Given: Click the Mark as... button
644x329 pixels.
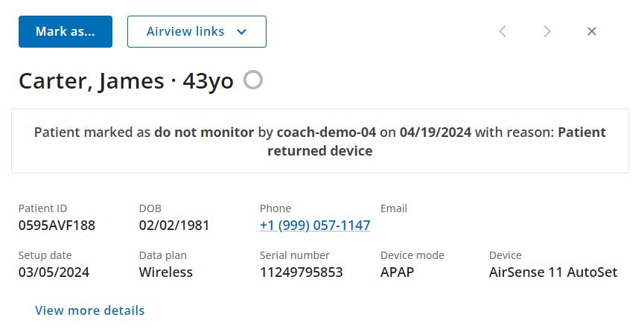Looking at the screenshot, I should click(66, 31).
